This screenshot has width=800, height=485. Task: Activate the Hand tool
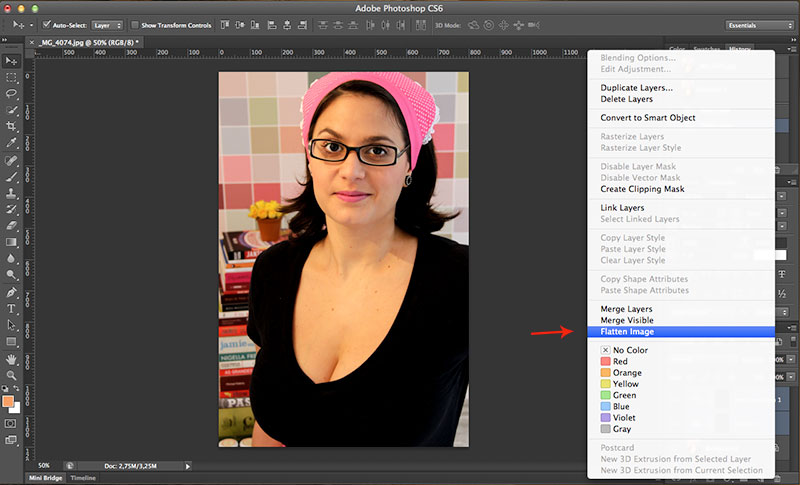point(12,358)
